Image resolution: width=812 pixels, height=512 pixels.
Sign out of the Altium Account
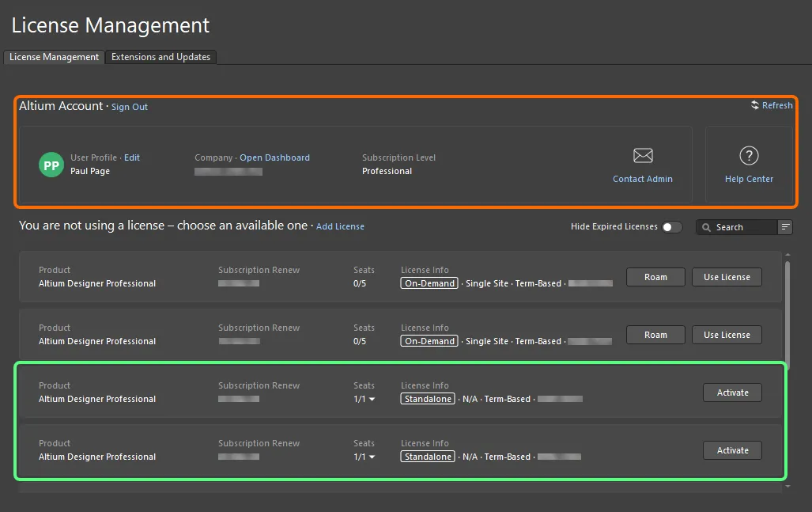click(130, 107)
